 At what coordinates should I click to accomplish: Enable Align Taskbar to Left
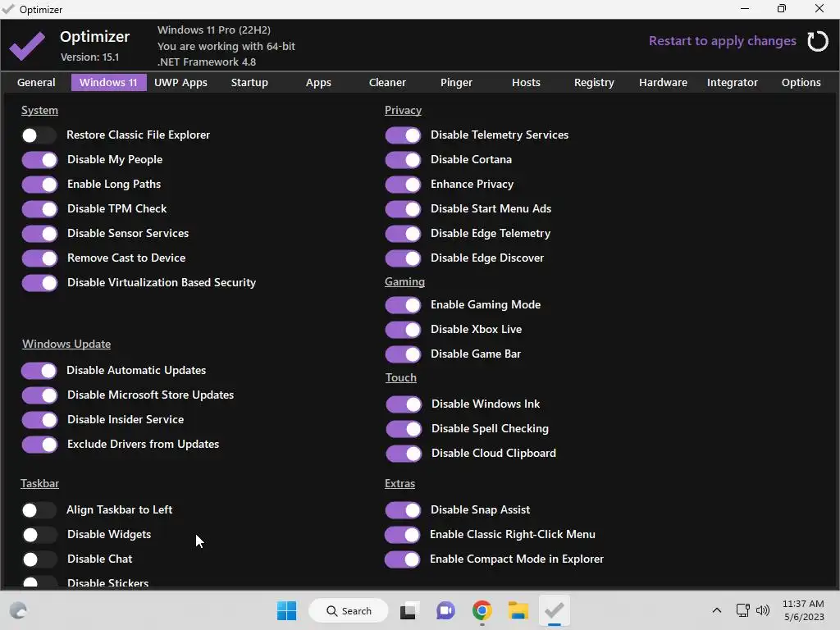(x=39, y=510)
